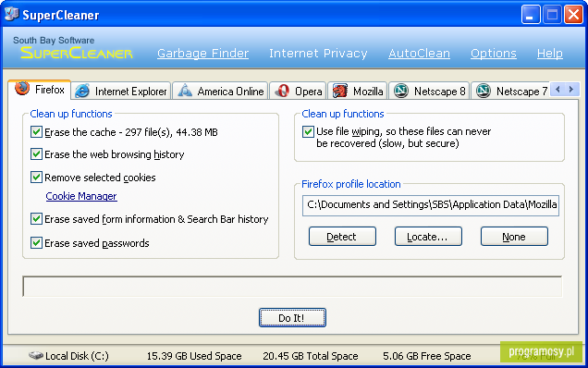588x368 pixels.
Task: Click the Local Disk drive icon
Action: click(x=36, y=355)
